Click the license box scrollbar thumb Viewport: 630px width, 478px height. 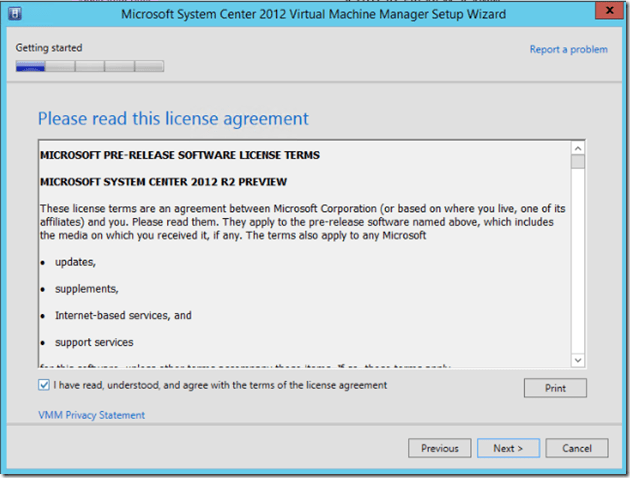pyautogui.click(x=577, y=163)
